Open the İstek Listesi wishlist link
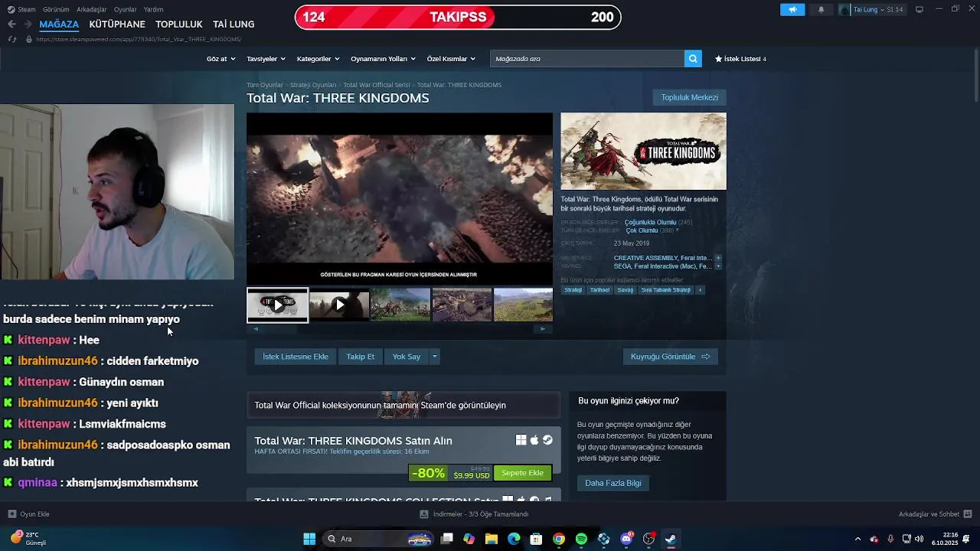Image resolution: width=980 pixels, height=551 pixels. click(x=740, y=59)
